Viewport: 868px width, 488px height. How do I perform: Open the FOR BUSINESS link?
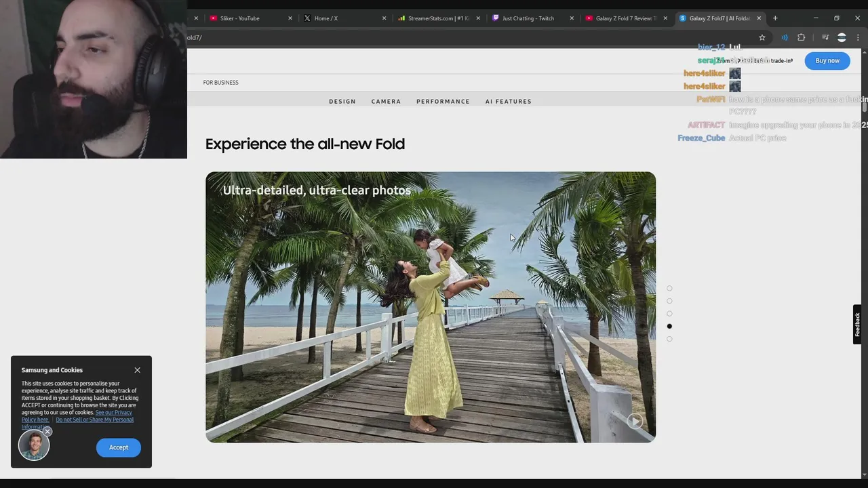[220, 83]
